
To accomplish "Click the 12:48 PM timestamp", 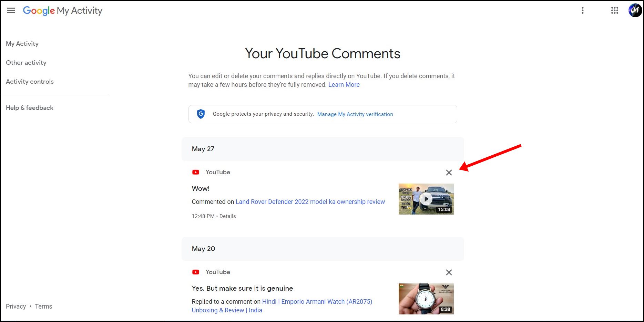I will click(203, 216).
